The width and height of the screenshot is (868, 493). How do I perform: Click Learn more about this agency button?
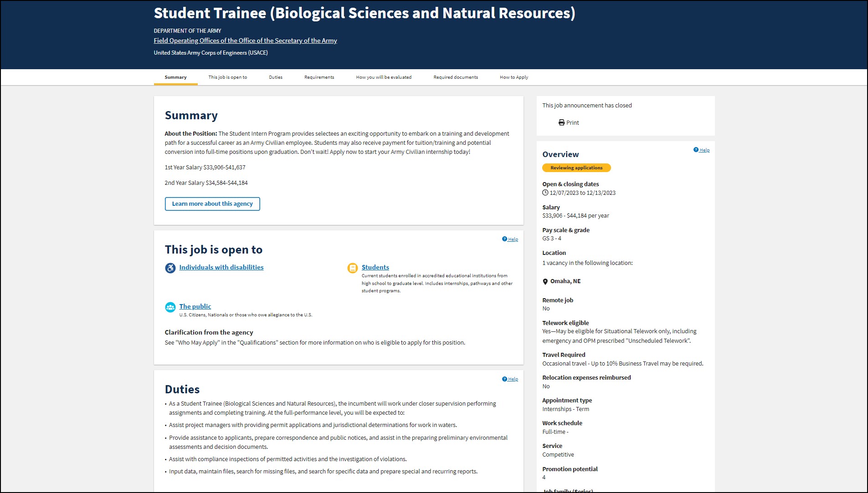tap(212, 204)
